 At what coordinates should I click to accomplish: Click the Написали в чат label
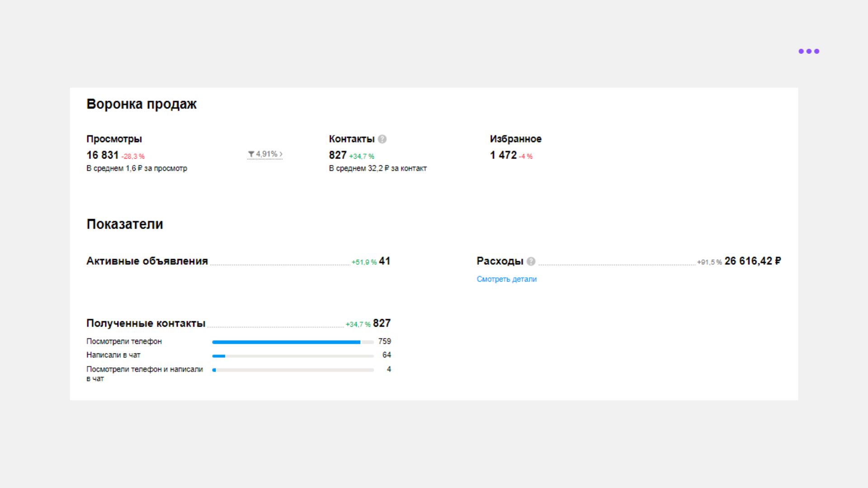point(113,355)
